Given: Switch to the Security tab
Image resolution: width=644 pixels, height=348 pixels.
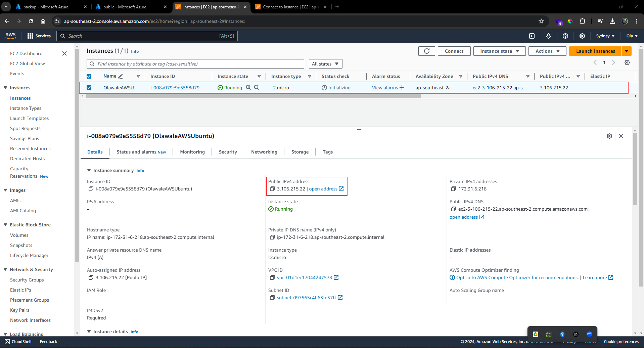Looking at the screenshot, I should (228, 152).
